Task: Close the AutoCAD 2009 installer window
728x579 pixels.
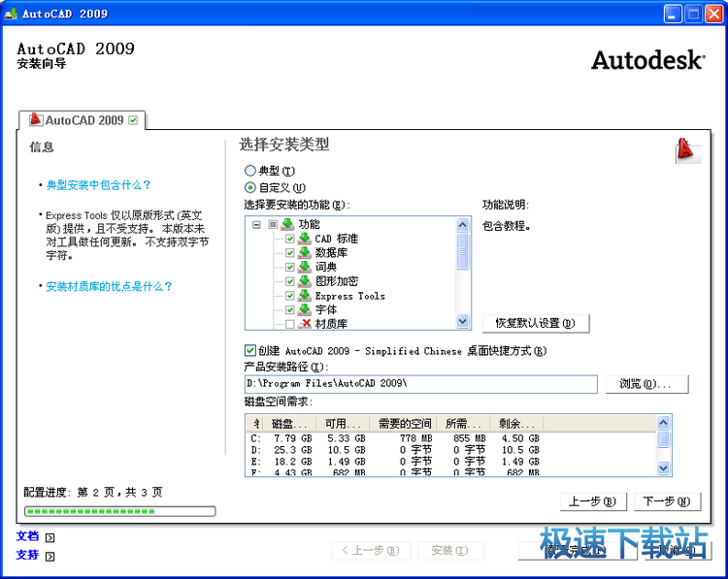Action: pos(714,14)
